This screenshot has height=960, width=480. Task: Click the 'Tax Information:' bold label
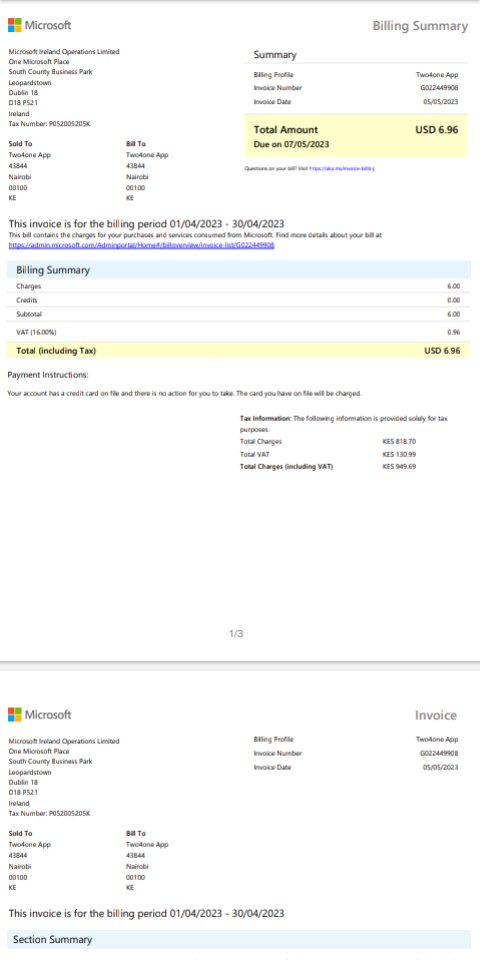[266, 418]
